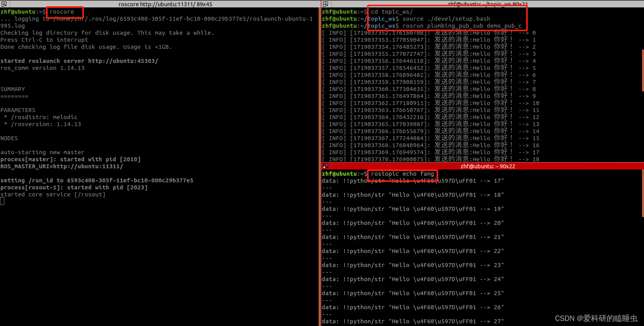Click the 'PARAMETERS' heading
644x326 pixels.
tap(18, 110)
